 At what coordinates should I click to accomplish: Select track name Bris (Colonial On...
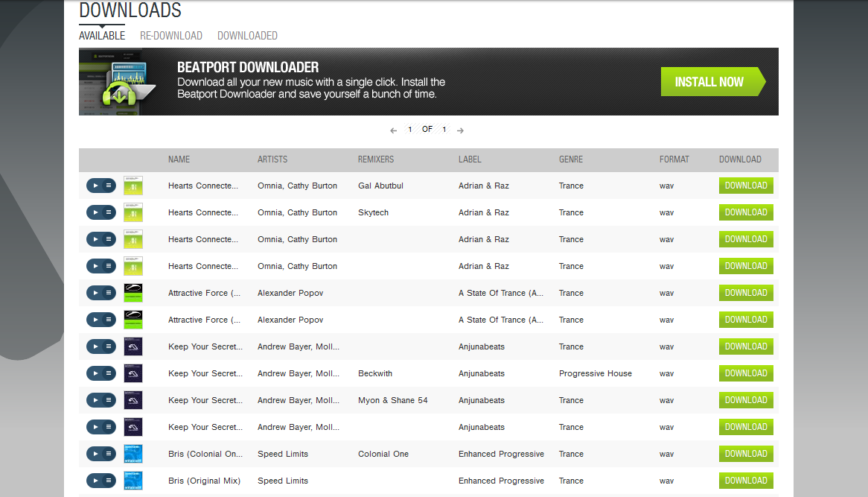coord(205,454)
